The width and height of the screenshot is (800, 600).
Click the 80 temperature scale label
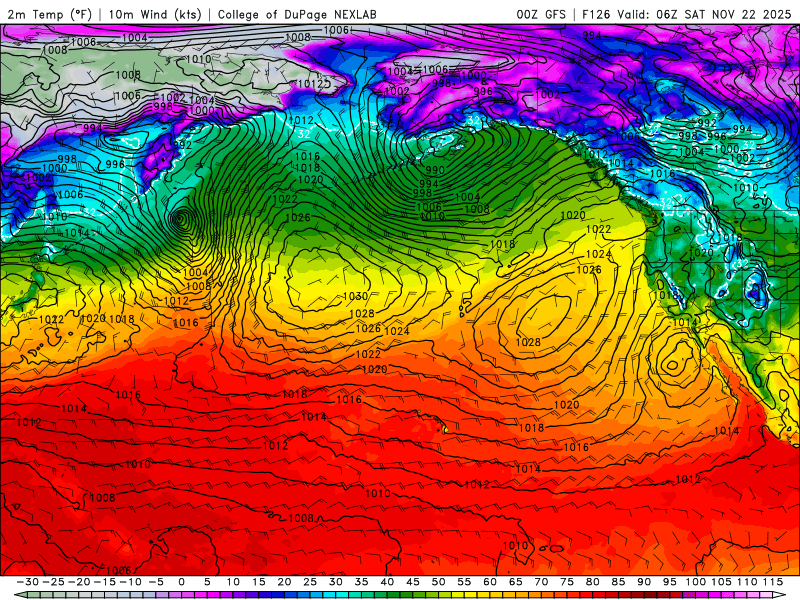tap(592, 582)
